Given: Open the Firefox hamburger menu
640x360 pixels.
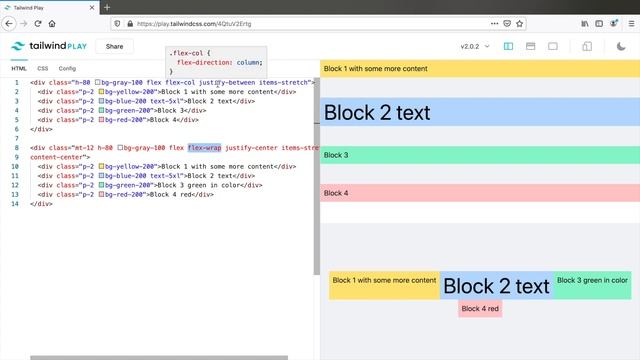Looking at the screenshot, I should [x=631, y=24].
